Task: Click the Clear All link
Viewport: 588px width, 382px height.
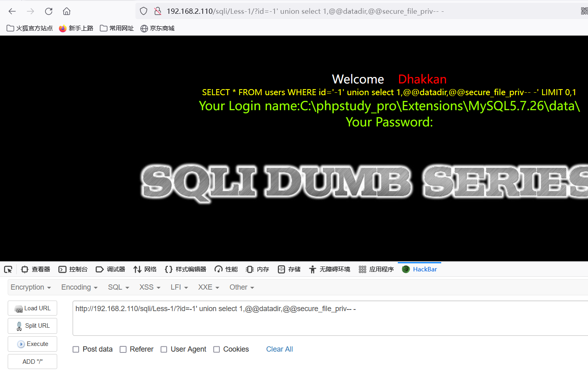Action: pos(279,349)
